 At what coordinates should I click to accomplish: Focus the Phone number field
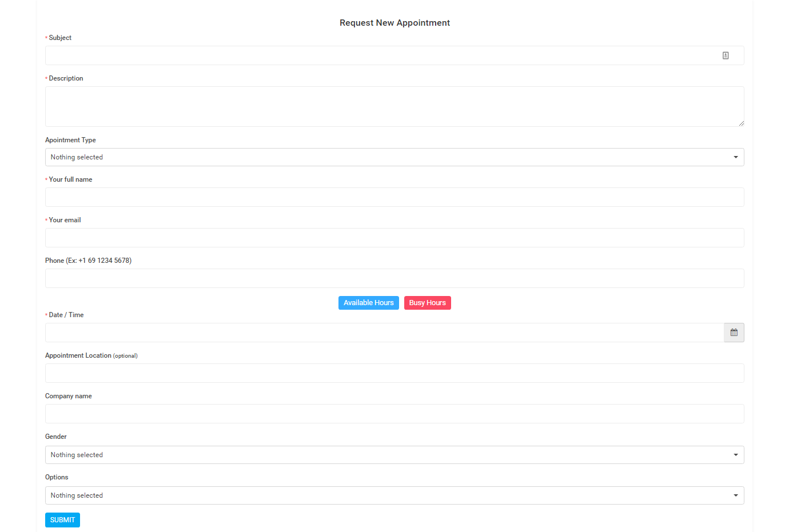394,278
